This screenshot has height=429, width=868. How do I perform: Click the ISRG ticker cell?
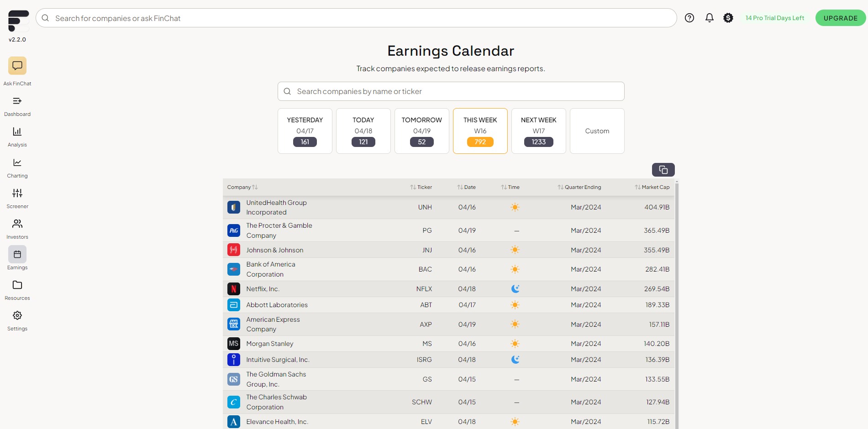[424, 360]
